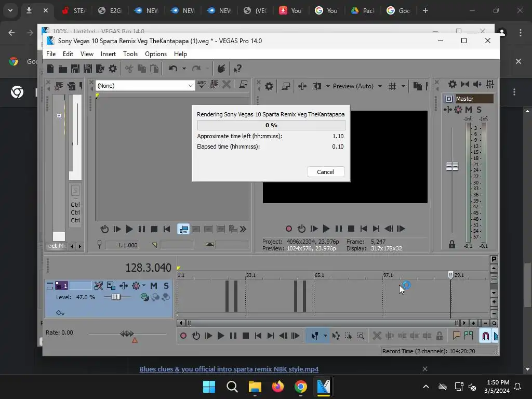Screen dimensions: 532x399
Task: Click the timeline horizontal scrollbar
Action: click(x=322, y=323)
